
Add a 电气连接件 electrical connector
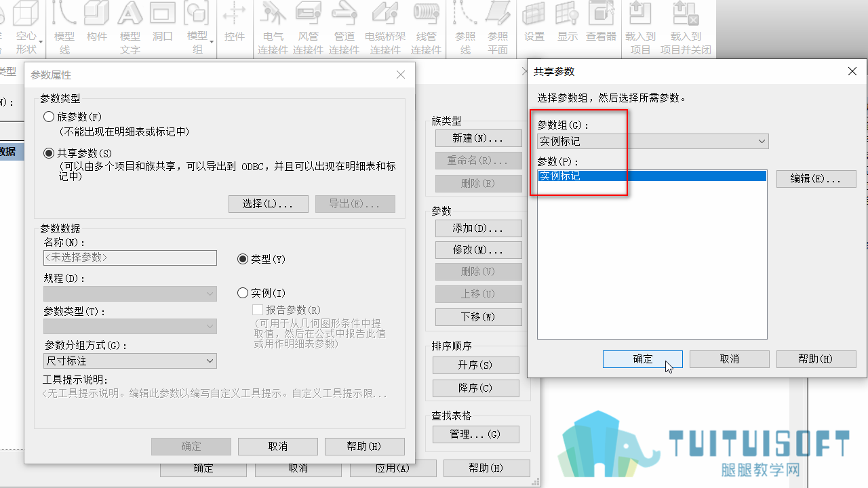(273, 28)
